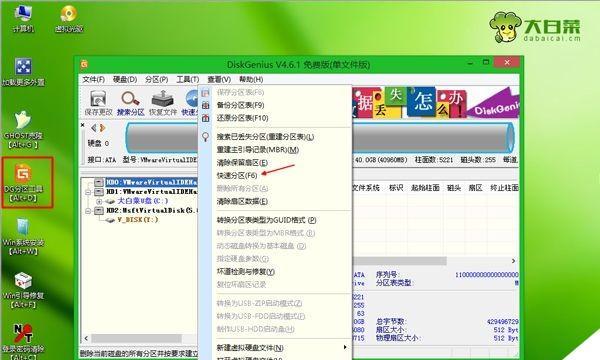The width and height of the screenshot is (600, 360).
Task: Choose 快速分区(F6) from the menu
Action: (x=237, y=175)
